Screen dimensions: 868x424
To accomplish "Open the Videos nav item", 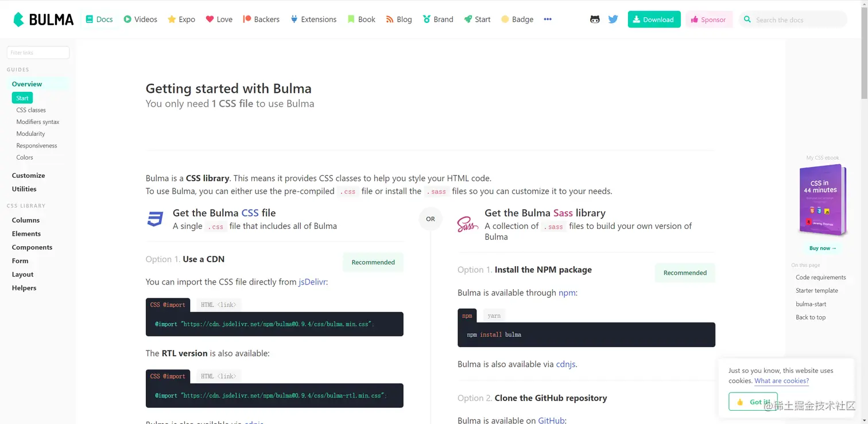I will (x=140, y=20).
